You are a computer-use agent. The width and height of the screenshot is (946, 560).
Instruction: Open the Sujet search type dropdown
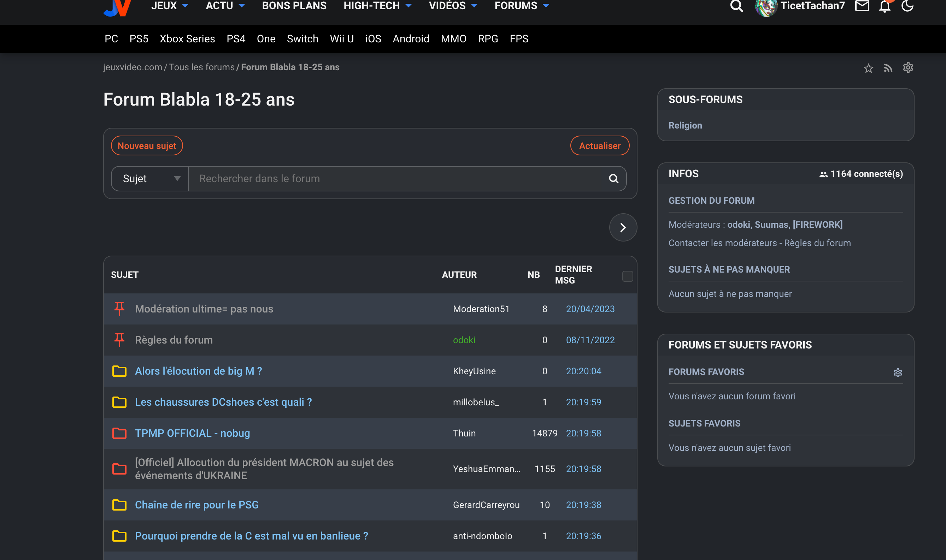click(x=150, y=179)
